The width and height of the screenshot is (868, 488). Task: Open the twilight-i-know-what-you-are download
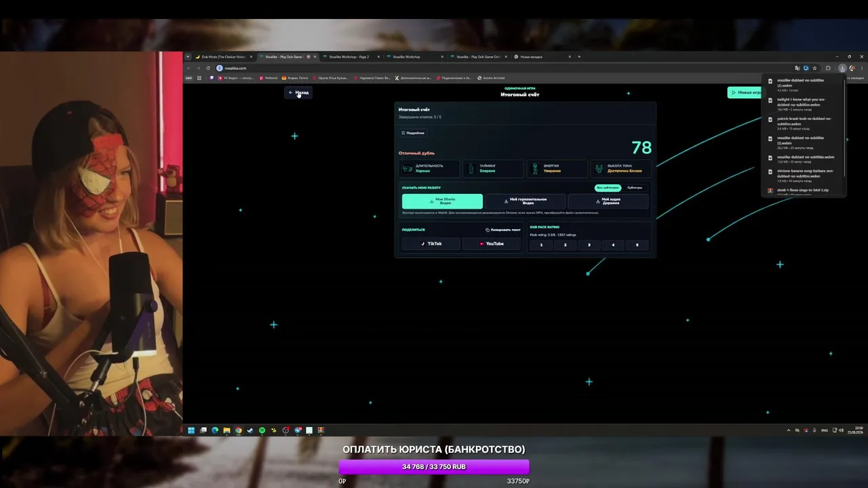(x=803, y=103)
